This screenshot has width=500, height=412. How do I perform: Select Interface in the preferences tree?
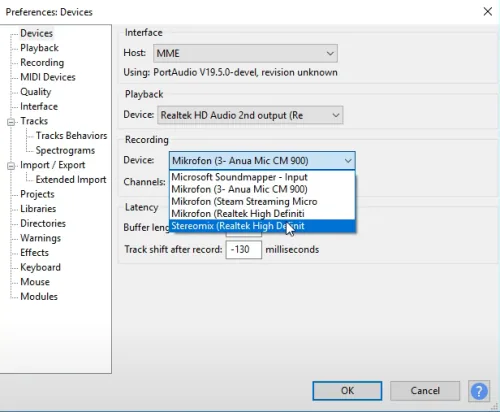pyautogui.click(x=39, y=107)
